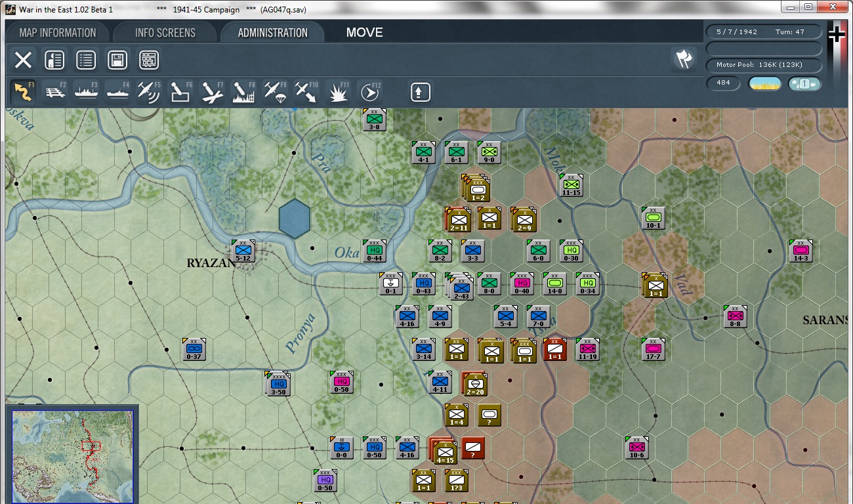Select the F5 air recon icon

coord(149,92)
